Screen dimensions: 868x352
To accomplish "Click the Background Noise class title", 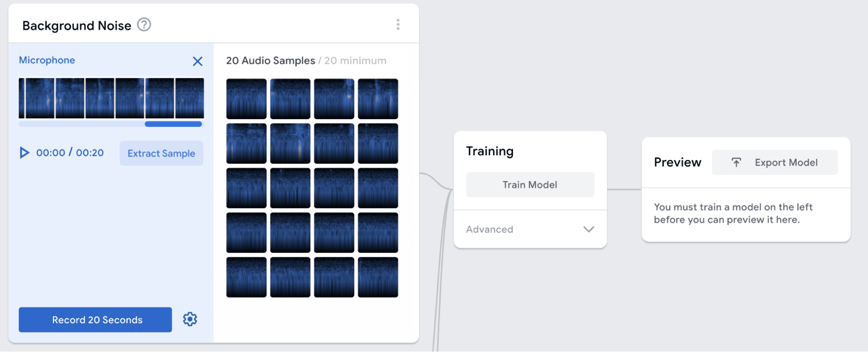I will pos(77,26).
